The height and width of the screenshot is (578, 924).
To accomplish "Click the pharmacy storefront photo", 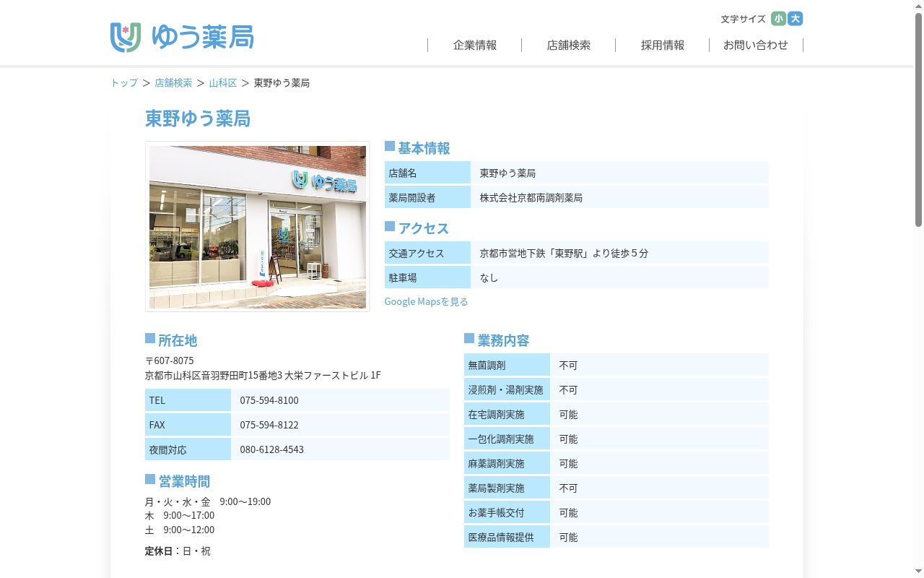I will click(258, 227).
